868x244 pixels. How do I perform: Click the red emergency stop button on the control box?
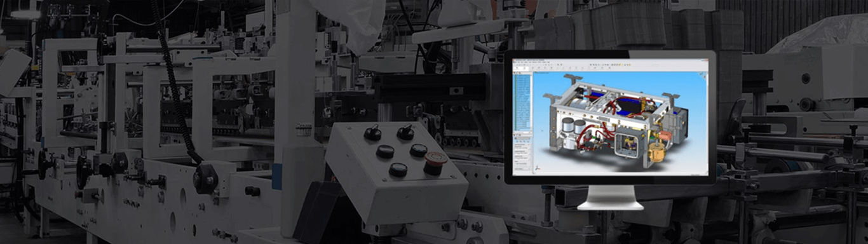pyautogui.click(x=435, y=161)
